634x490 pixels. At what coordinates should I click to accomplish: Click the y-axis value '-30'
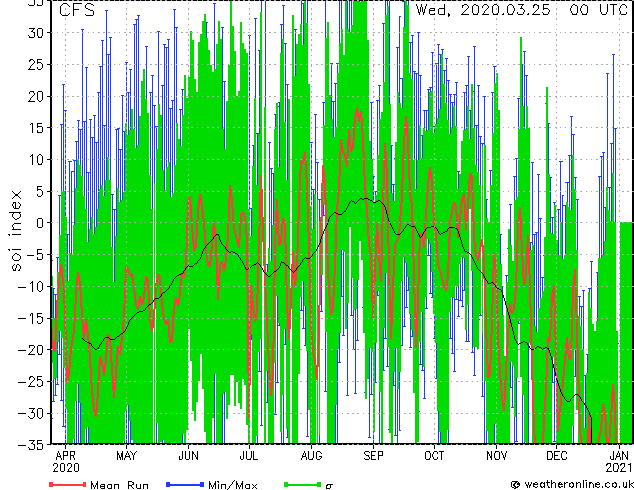coord(31,414)
